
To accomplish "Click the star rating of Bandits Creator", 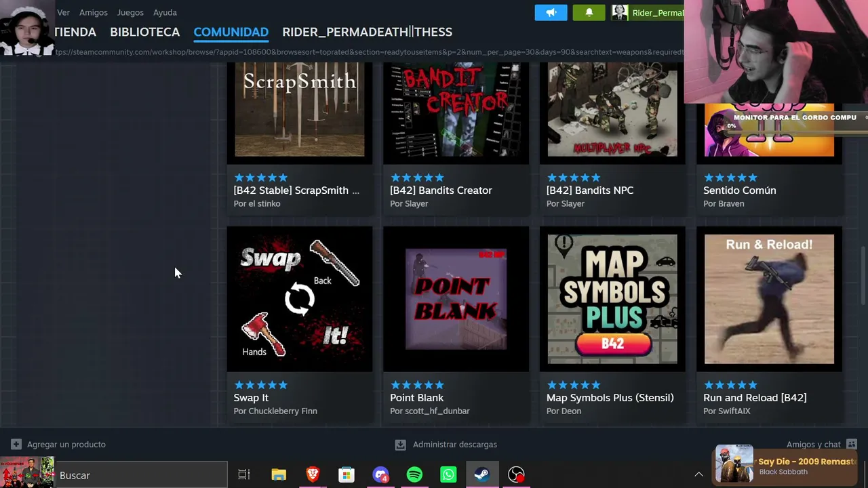I will coord(417,178).
